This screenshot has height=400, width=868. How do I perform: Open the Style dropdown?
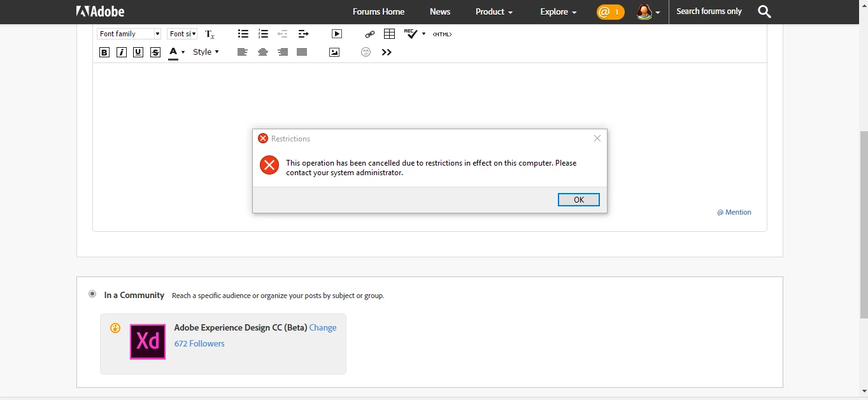pyautogui.click(x=206, y=52)
